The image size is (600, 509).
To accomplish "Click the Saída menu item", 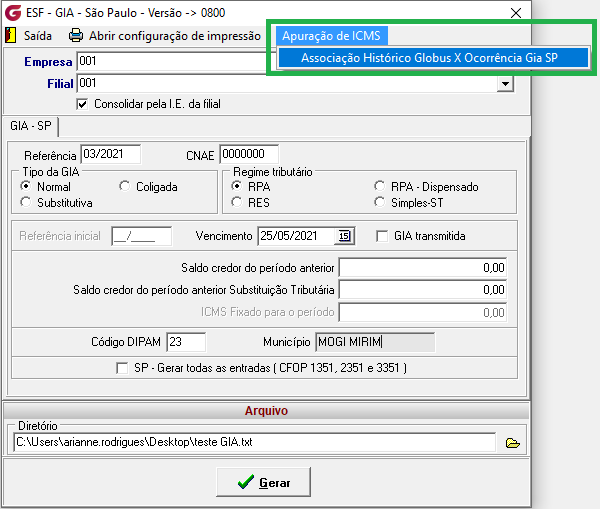I will point(38,36).
